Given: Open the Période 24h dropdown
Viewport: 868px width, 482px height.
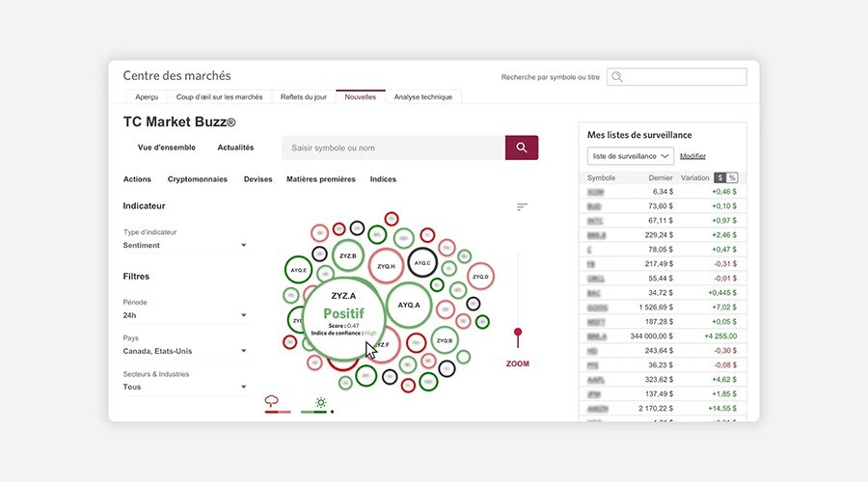Looking at the screenshot, I should click(x=185, y=315).
